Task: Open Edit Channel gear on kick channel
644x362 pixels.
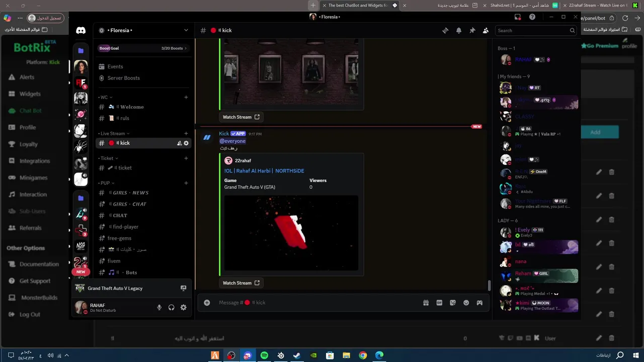Action: pyautogui.click(x=186, y=143)
